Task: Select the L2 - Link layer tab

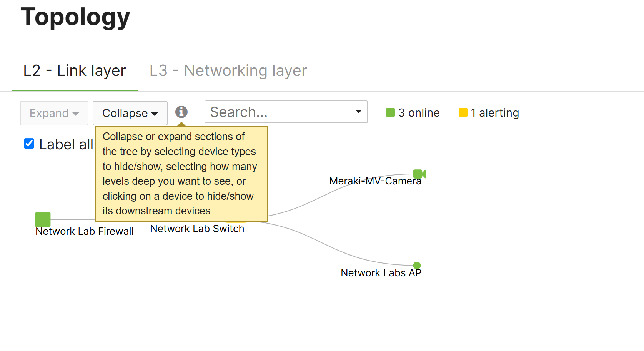Action: coord(75,70)
